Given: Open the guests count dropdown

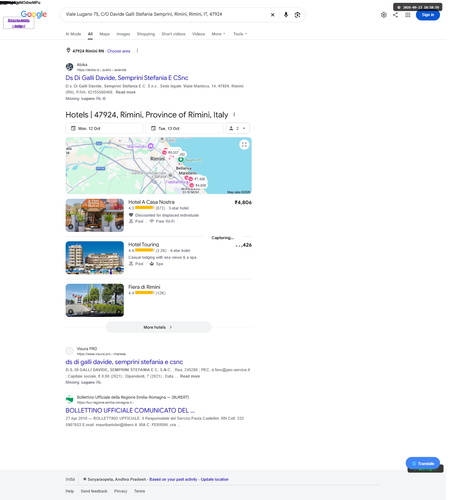Looking at the screenshot, I should (x=238, y=128).
